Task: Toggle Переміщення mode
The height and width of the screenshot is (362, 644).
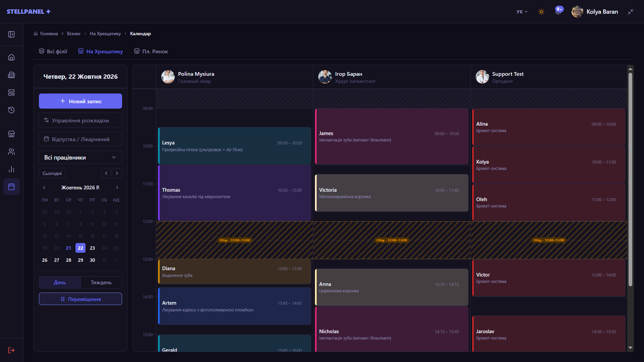Action: point(80,299)
